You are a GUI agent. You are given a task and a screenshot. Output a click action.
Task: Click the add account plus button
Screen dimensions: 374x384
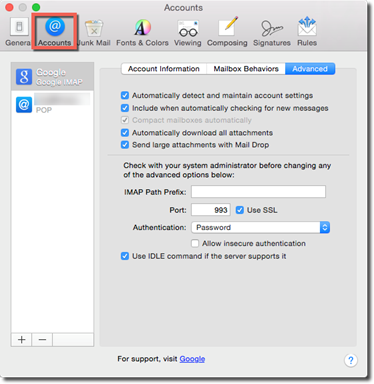pos(22,340)
